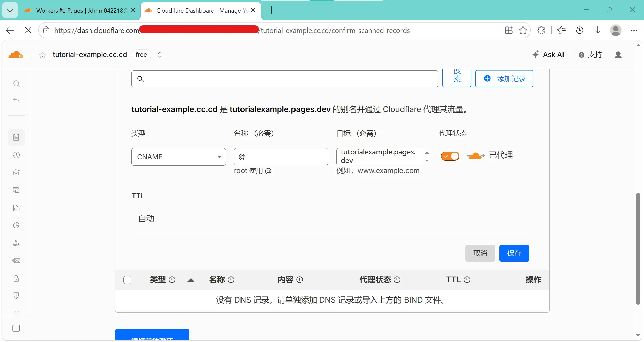The width and height of the screenshot is (644, 342).
Task: Open the SSL/TLS lock sidebar icon
Action: point(16,278)
